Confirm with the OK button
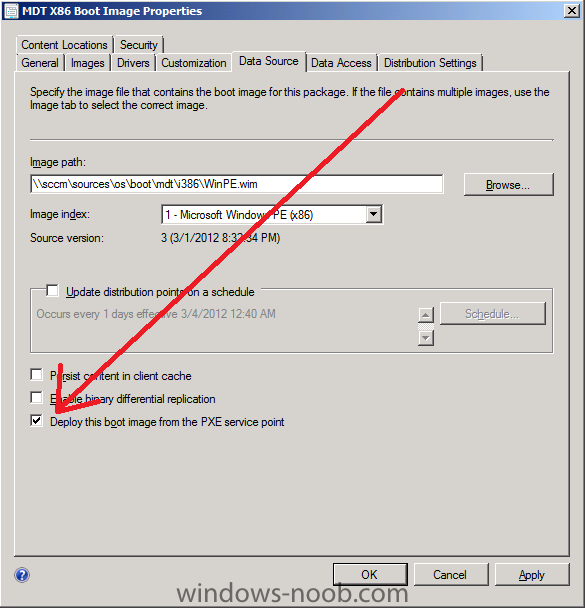The width and height of the screenshot is (585, 608). pyautogui.click(x=370, y=574)
